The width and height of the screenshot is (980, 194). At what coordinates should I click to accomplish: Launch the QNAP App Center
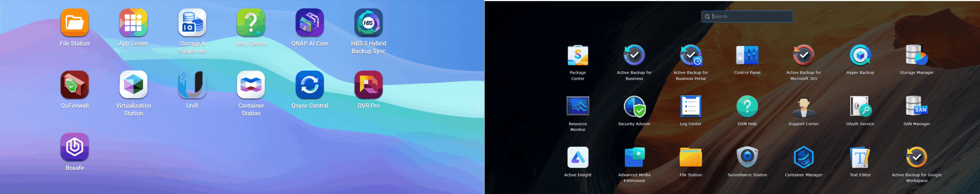[133, 23]
